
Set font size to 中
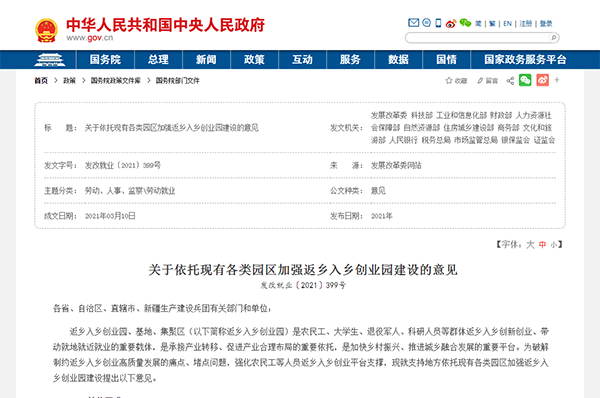(542, 245)
